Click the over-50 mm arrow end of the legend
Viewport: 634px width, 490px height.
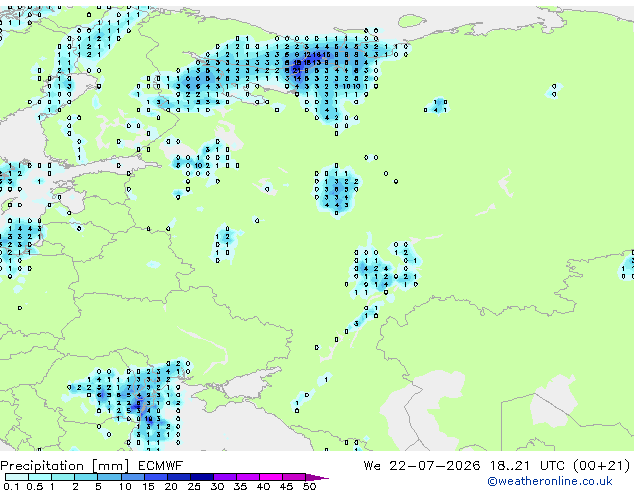(x=317, y=477)
